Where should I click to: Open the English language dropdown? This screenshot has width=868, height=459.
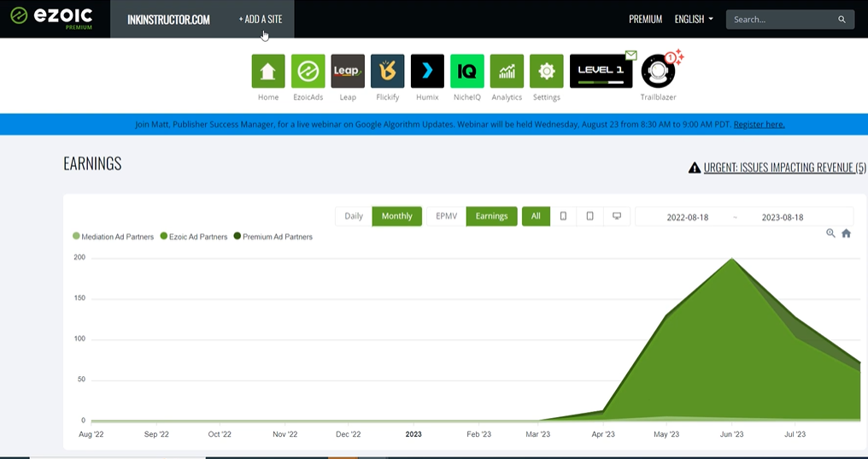694,20
